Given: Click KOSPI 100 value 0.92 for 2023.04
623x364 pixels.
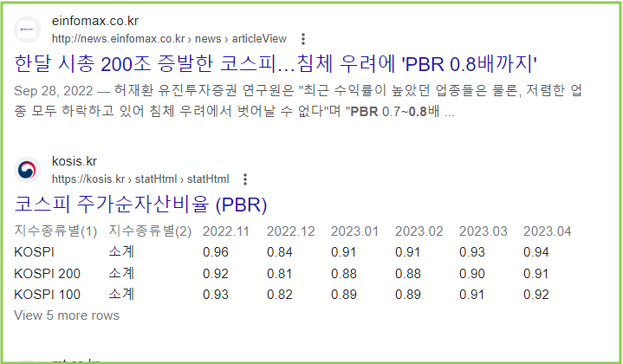Looking at the screenshot, I should point(536,295).
